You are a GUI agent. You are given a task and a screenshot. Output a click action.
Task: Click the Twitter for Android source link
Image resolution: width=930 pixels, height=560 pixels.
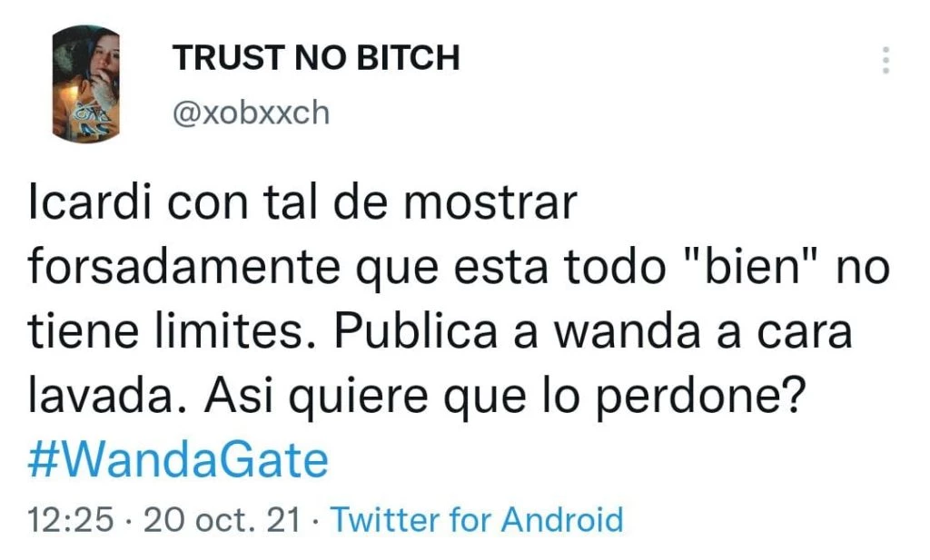tap(478, 520)
